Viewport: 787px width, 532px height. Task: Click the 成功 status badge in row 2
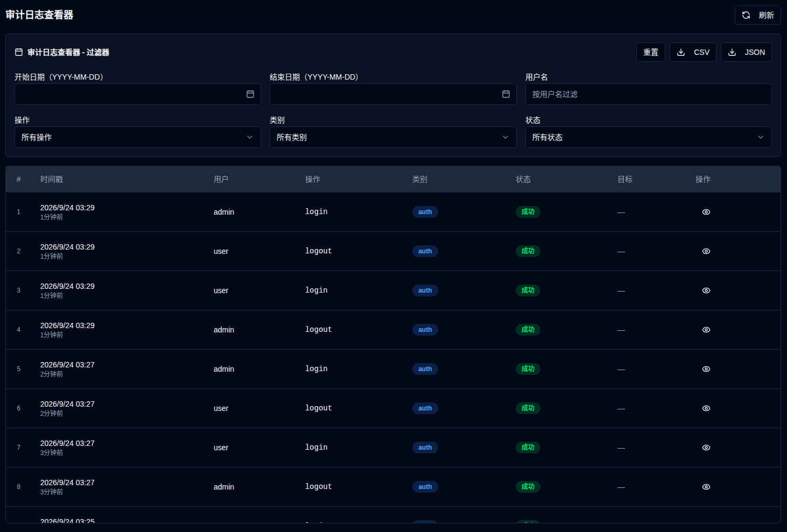coord(528,251)
